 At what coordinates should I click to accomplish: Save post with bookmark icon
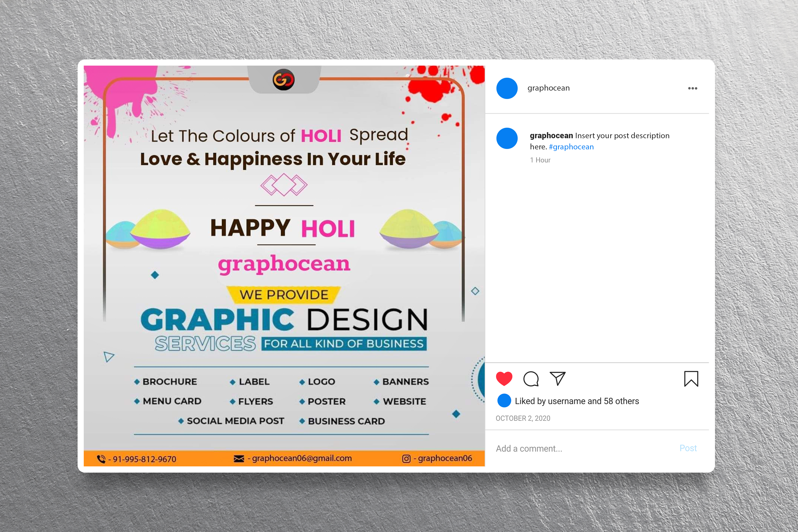[691, 379]
